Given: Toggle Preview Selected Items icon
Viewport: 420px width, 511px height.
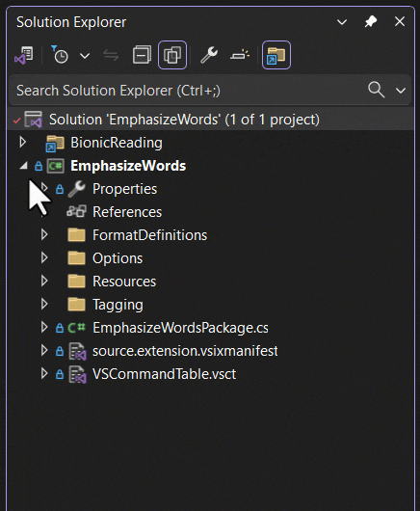Looking at the screenshot, I should [x=240, y=55].
